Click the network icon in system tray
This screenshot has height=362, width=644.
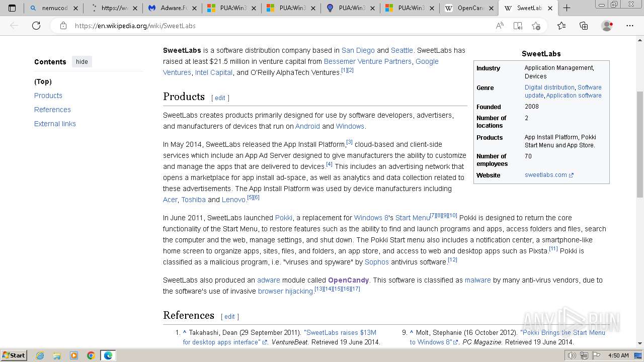[584, 355]
